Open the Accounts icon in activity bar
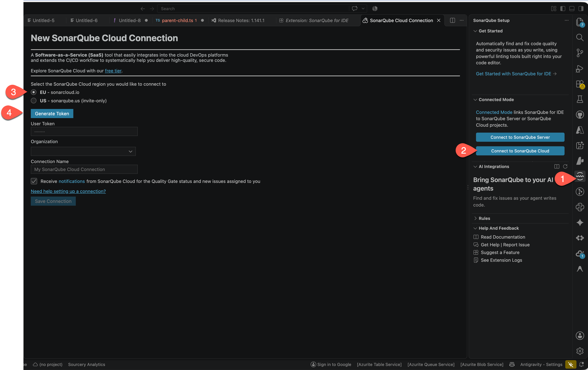The width and height of the screenshot is (588, 370). click(580, 335)
